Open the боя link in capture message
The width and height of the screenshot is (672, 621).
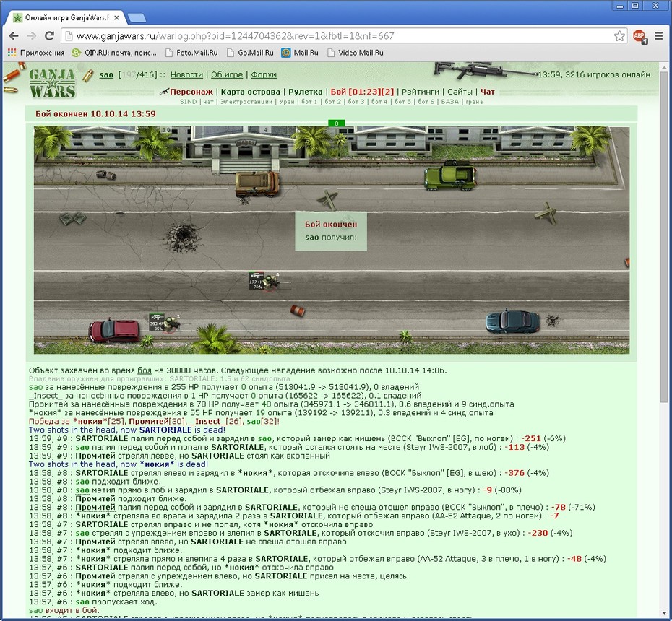coord(145,370)
